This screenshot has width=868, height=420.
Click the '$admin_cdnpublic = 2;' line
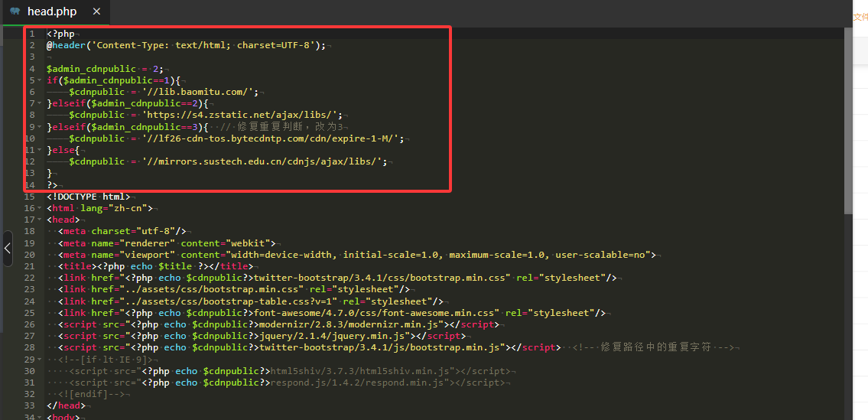[x=105, y=69]
